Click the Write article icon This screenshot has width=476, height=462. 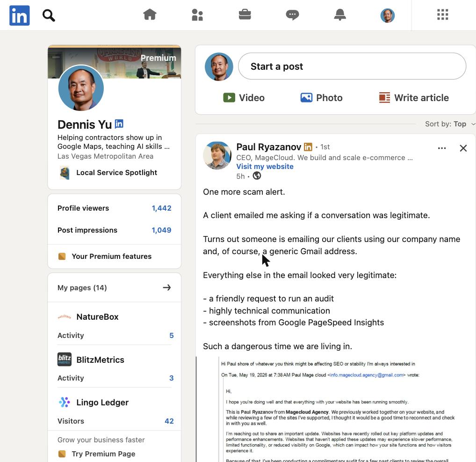click(x=384, y=97)
